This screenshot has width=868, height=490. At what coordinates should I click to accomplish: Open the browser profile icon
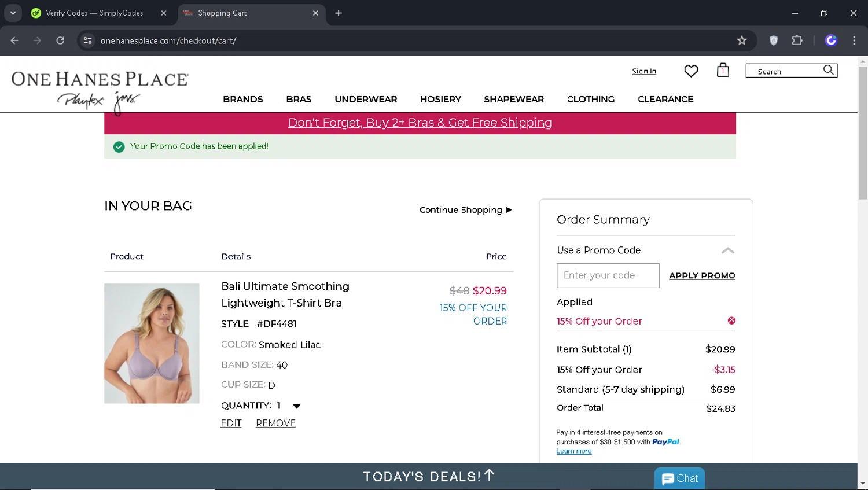(x=831, y=40)
